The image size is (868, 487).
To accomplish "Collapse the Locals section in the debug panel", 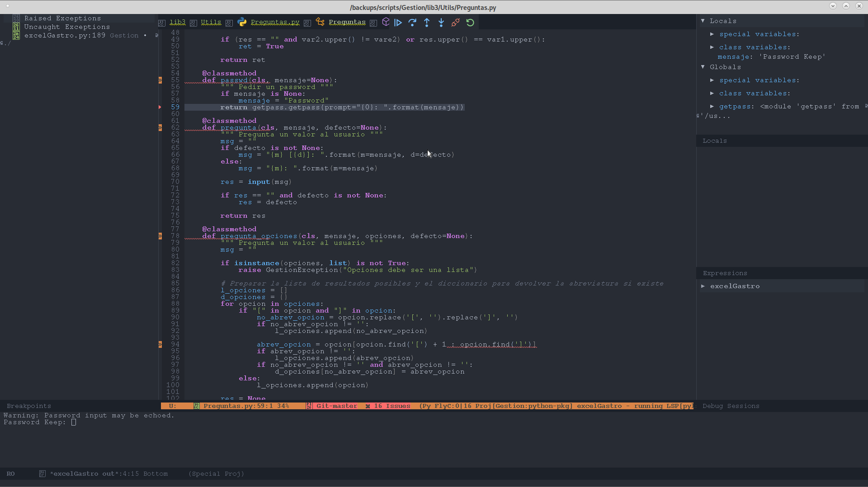I will (703, 20).
